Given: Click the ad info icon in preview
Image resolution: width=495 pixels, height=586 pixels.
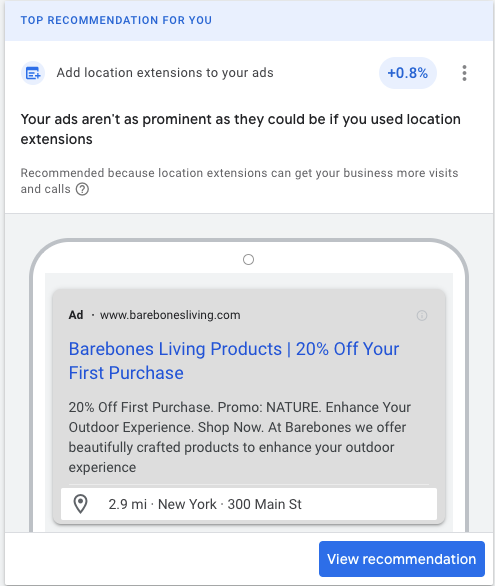Looking at the screenshot, I should (x=422, y=315).
